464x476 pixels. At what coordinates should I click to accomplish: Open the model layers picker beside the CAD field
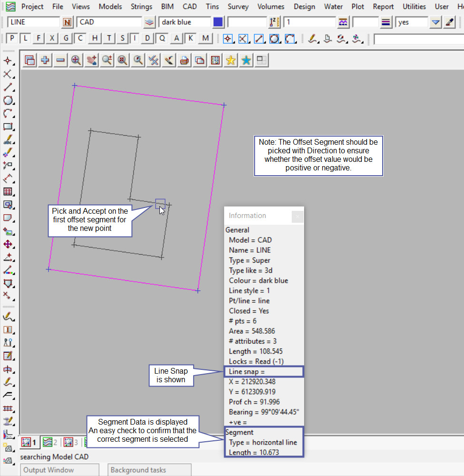coord(149,22)
